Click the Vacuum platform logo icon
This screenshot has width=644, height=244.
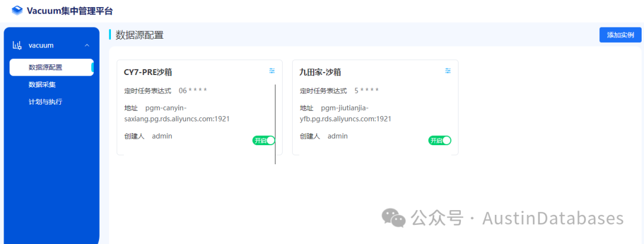(17, 11)
